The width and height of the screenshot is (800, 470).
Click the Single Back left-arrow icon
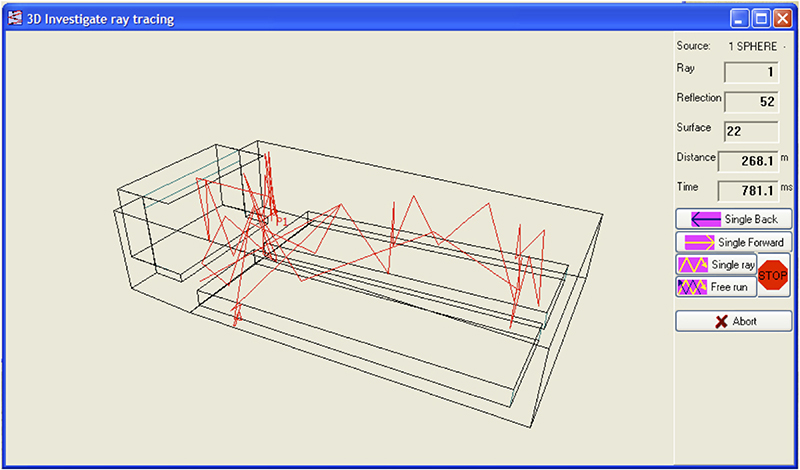pos(706,219)
